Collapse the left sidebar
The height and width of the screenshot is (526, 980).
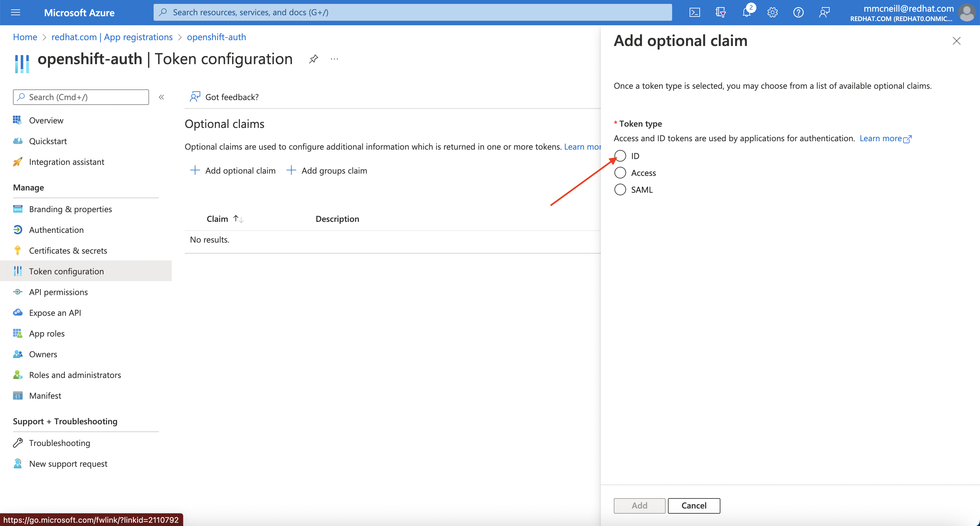[x=161, y=97]
